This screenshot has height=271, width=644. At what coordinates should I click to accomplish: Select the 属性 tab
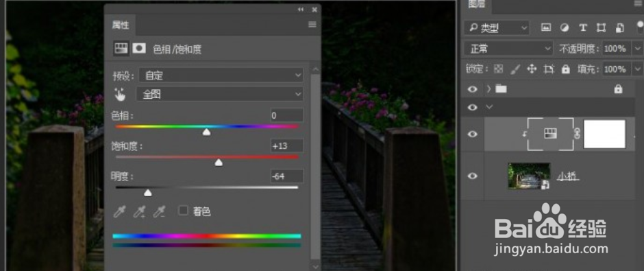(120, 25)
